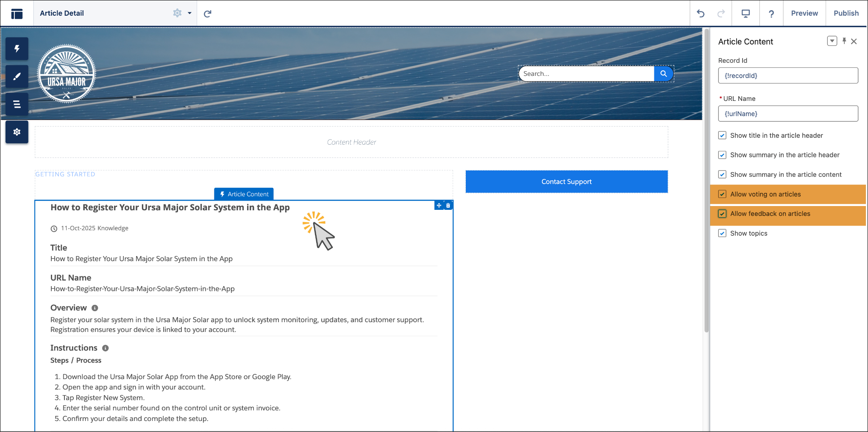Open the Settings gear in left sidebar

click(x=17, y=132)
